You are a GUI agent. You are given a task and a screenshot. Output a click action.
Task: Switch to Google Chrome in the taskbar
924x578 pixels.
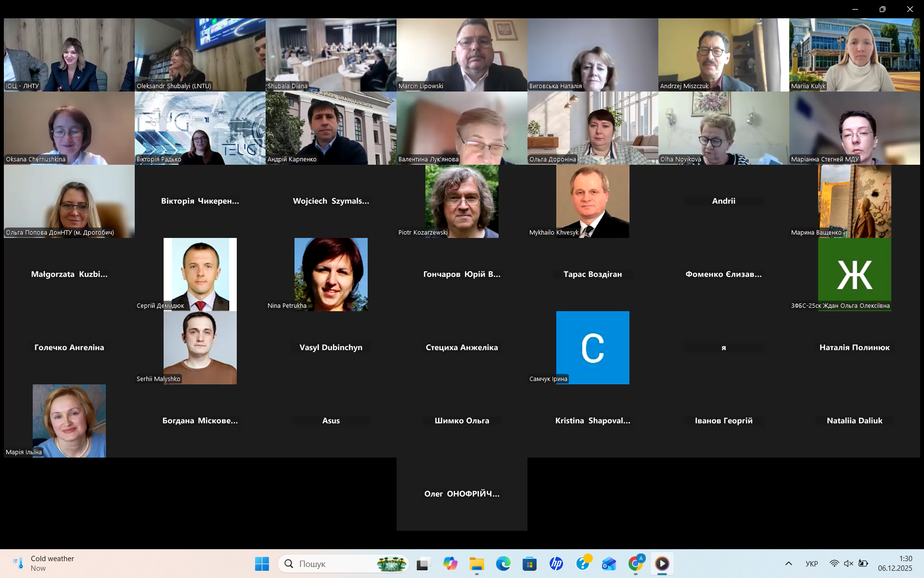tap(636, 564)
